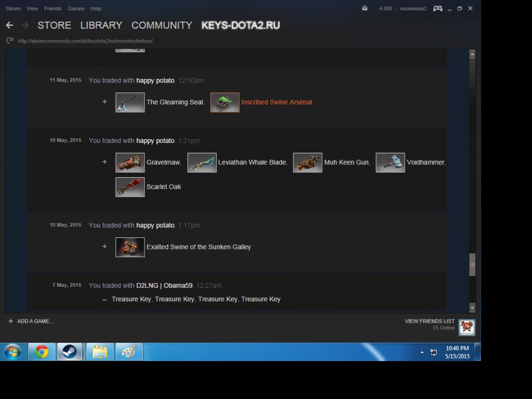Click Muh Keen Gun item image
This screenshot has width=532, height=399.
click(308, 163)
